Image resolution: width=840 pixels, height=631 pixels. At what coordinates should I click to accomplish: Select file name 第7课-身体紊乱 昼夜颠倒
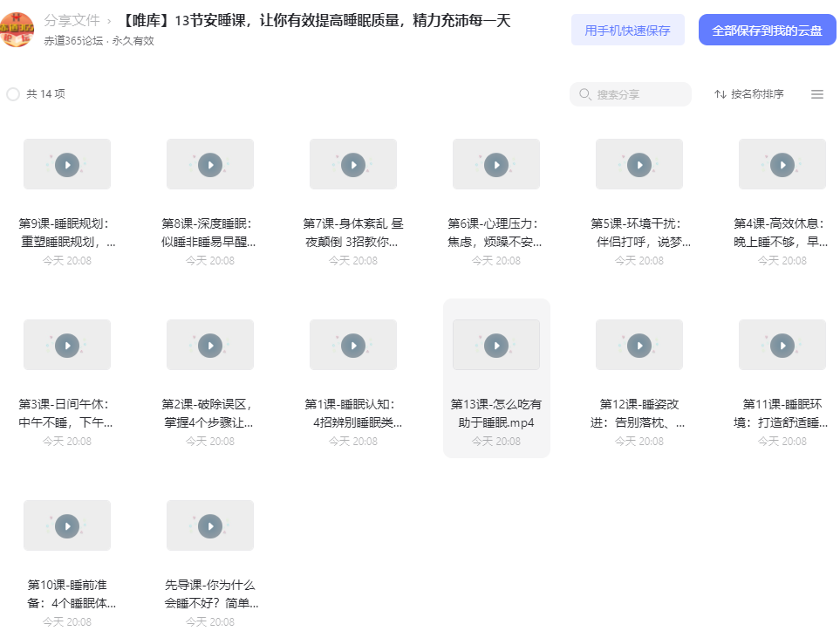tap(353, 233)
